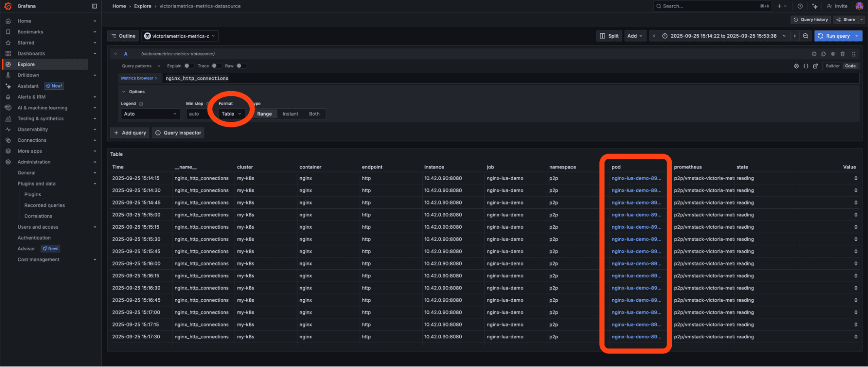Screen dimensions: 868x367
Task: Click the Run query button
Action: [x=834, y=36]
